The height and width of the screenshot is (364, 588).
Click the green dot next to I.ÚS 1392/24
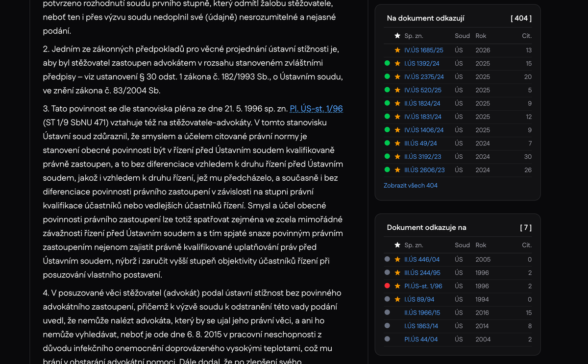point(387,64)
